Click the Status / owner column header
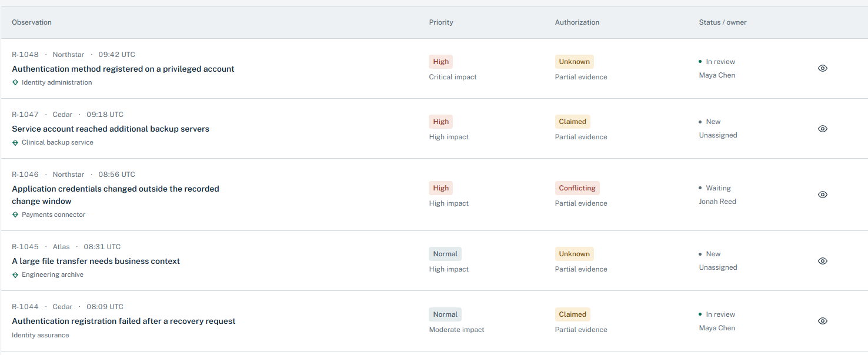Screen dimensions: 868x355 coord(723,22)
